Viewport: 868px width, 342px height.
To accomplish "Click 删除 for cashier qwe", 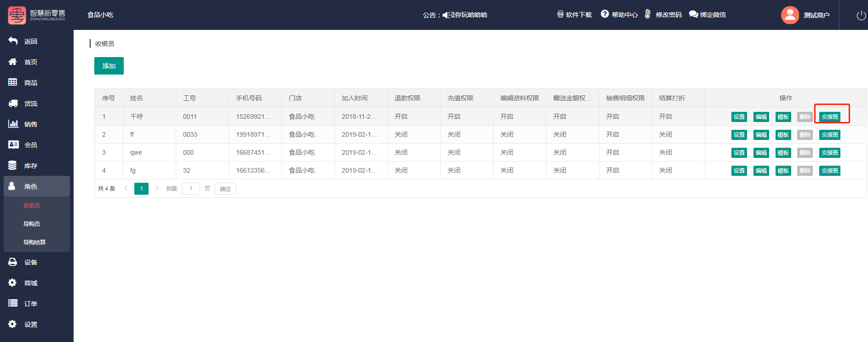I will tap(805, 153).
